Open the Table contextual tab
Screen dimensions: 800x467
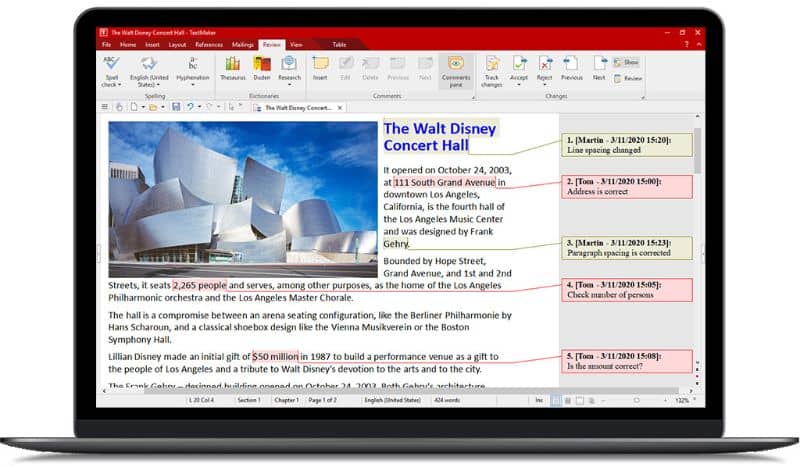(x=339, y=45)
